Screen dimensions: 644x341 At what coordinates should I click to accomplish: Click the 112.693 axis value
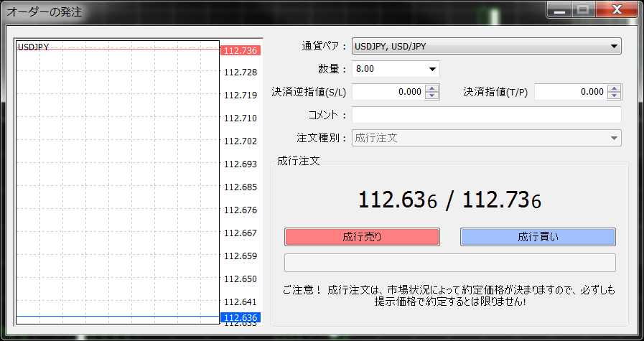click(x=241, y=164)
